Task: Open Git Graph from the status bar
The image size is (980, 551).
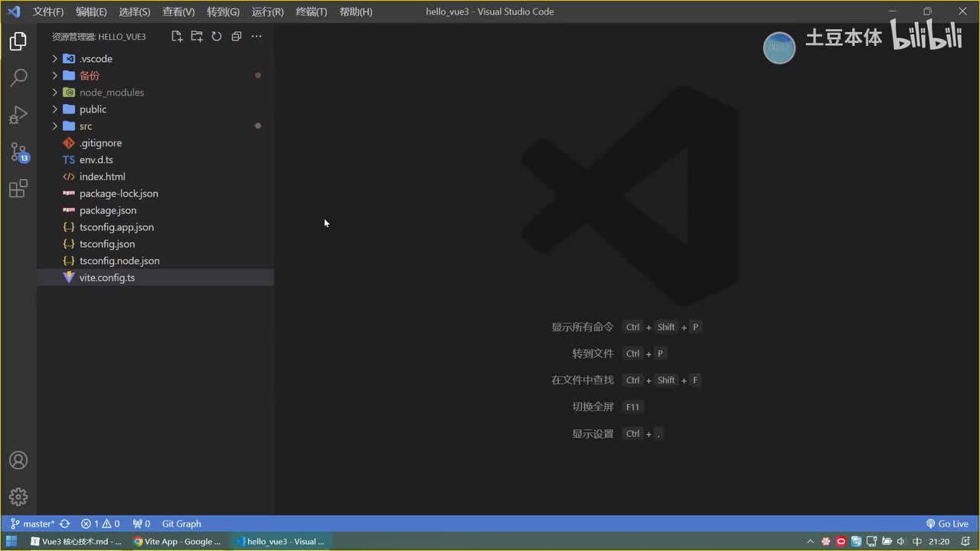Action: pos(181,523)
